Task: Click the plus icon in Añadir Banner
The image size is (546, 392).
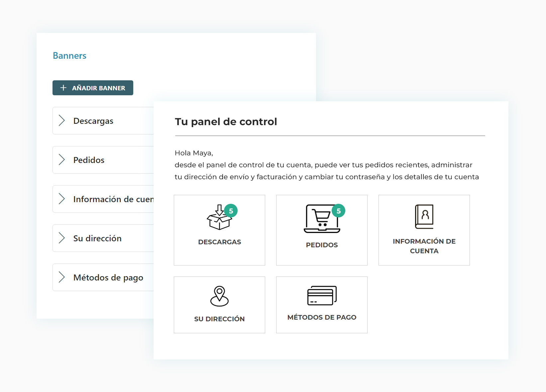Action: [63, 88]
